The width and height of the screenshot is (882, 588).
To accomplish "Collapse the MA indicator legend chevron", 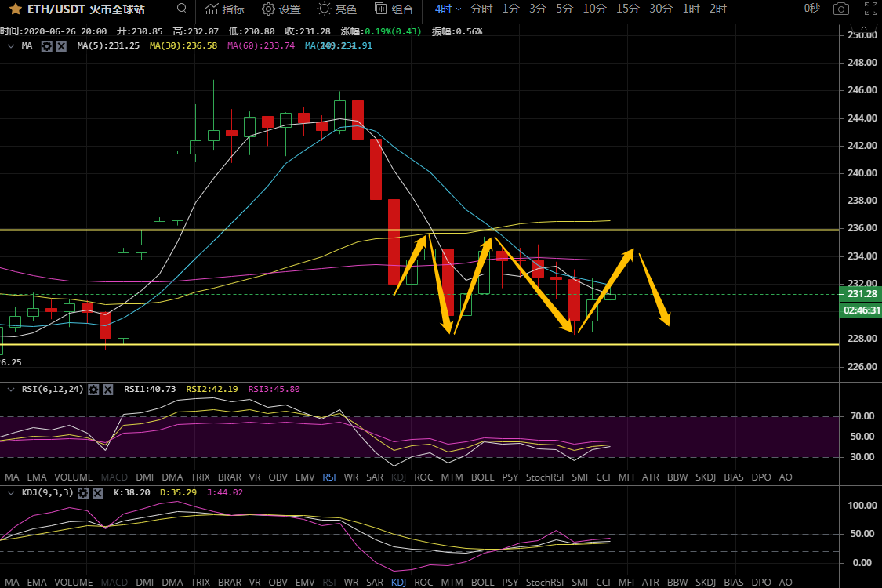I will pos(10,46).
